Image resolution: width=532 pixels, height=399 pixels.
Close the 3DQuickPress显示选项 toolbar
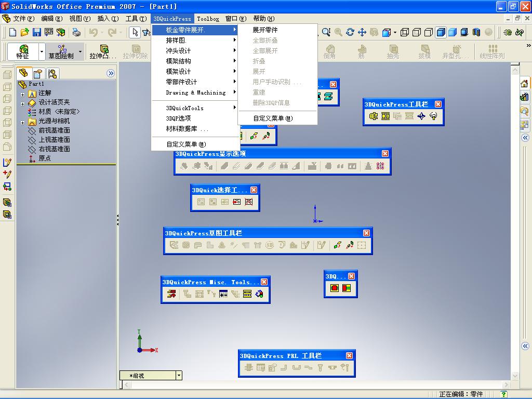385,153
